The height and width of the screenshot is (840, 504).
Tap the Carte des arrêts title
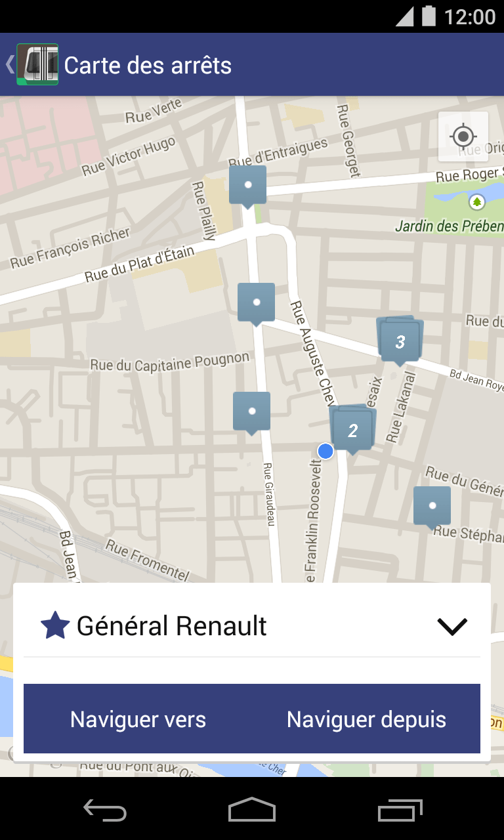point(148,66)
